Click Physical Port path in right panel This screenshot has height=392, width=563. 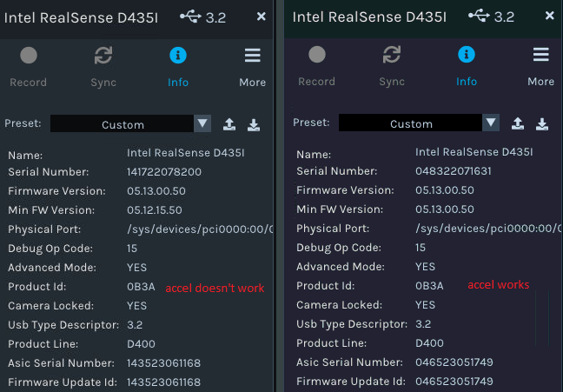click(488, 229)
